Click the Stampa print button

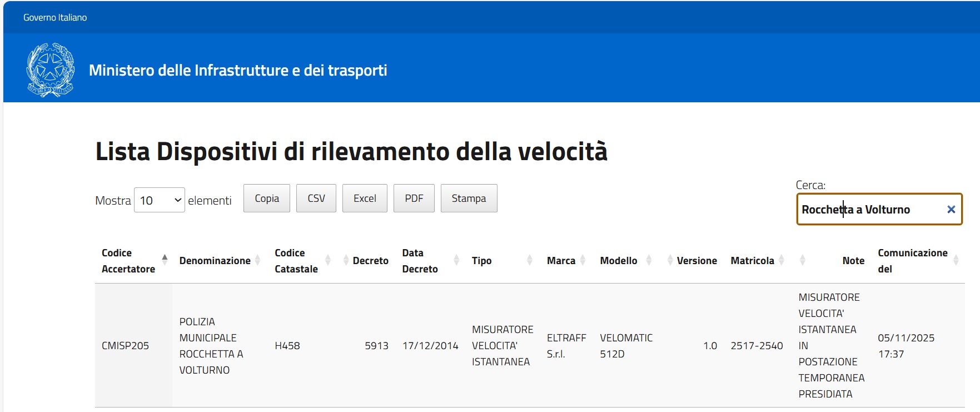click(x=469, y=198)
